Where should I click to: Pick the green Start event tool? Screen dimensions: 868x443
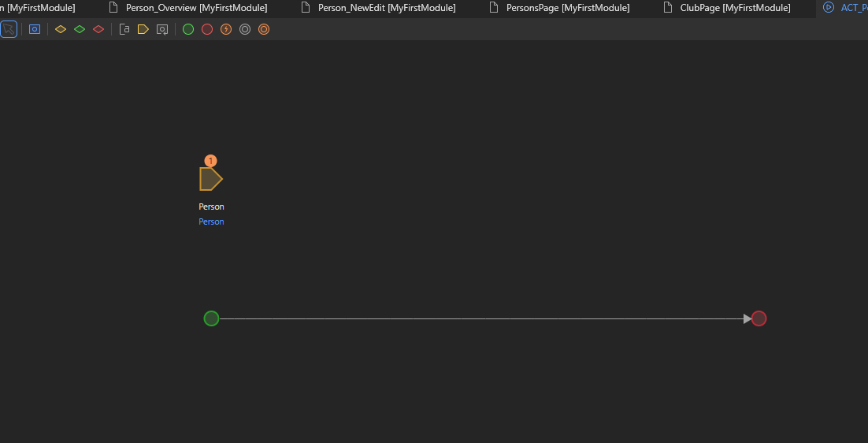point(188,29)
